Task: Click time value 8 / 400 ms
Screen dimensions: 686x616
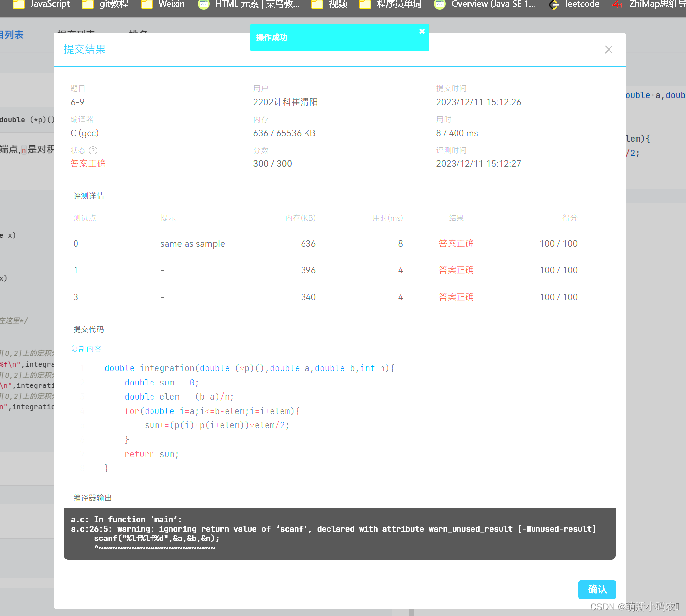Action: [x=457, y=133]
